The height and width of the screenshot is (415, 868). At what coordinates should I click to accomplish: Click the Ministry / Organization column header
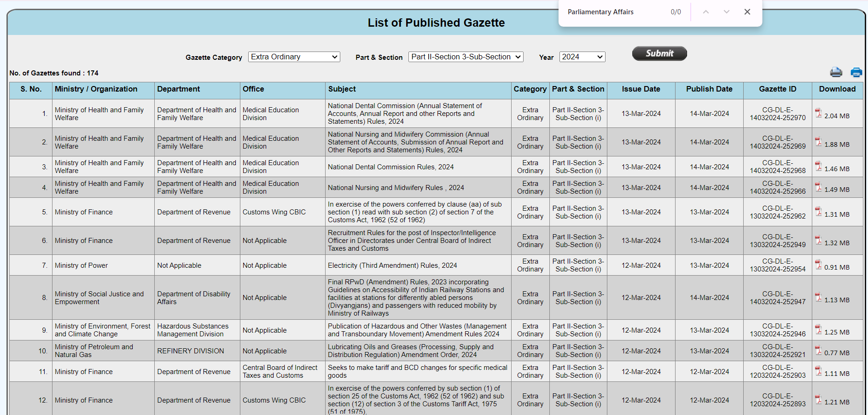point(96,89)
